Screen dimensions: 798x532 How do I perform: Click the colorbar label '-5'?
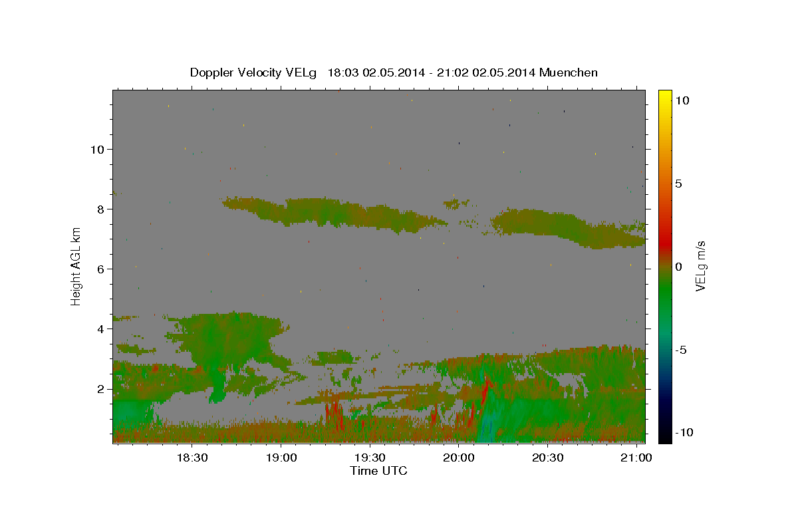(681, 350)
